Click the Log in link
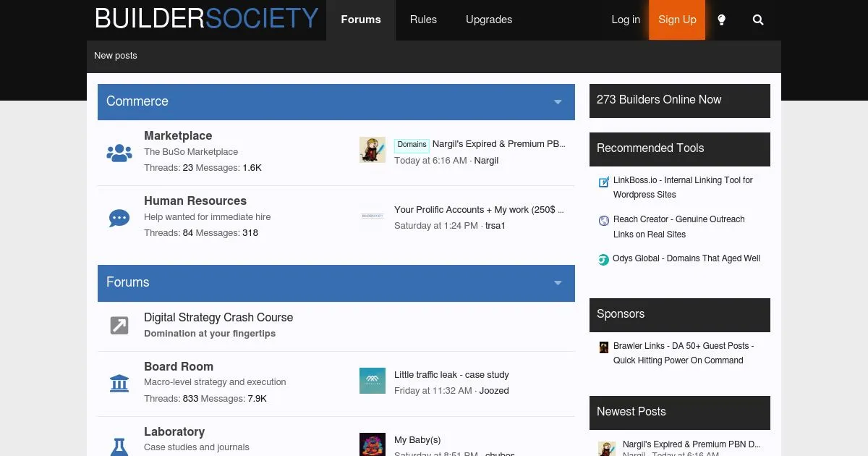The height and width of the screenshot is (456, 868). 626,20
